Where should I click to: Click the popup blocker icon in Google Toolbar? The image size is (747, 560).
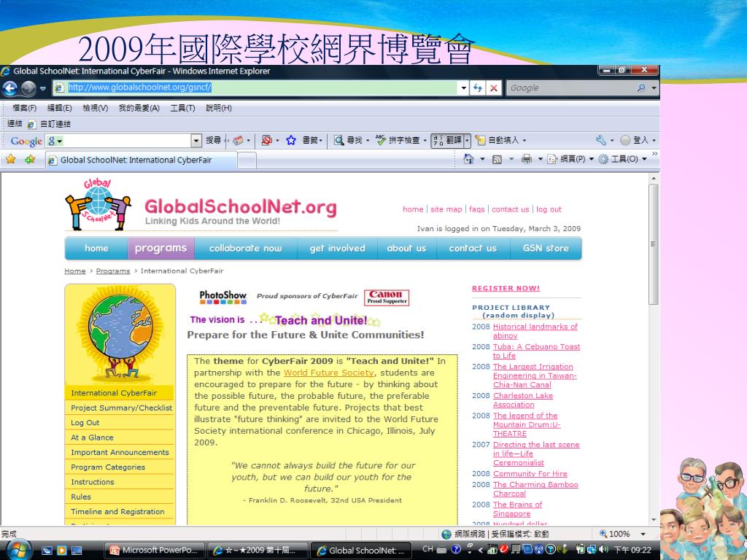[x=267, y=140]
